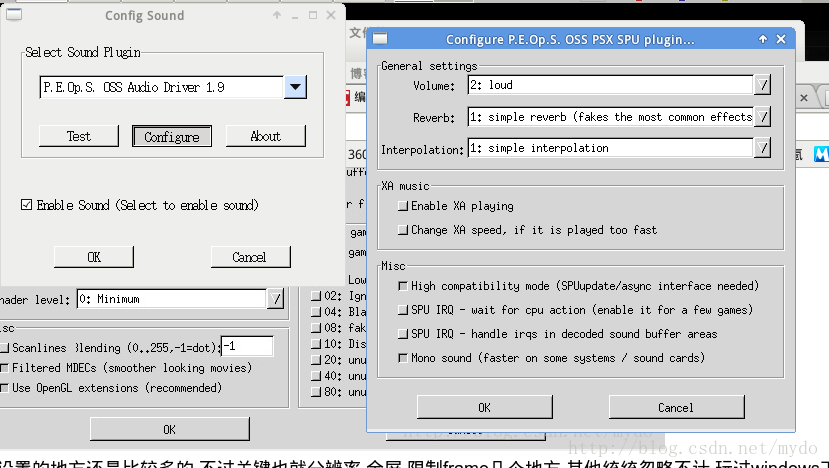Toggle Filtered MDECs checkbox
829x468 pixels.
4,368
